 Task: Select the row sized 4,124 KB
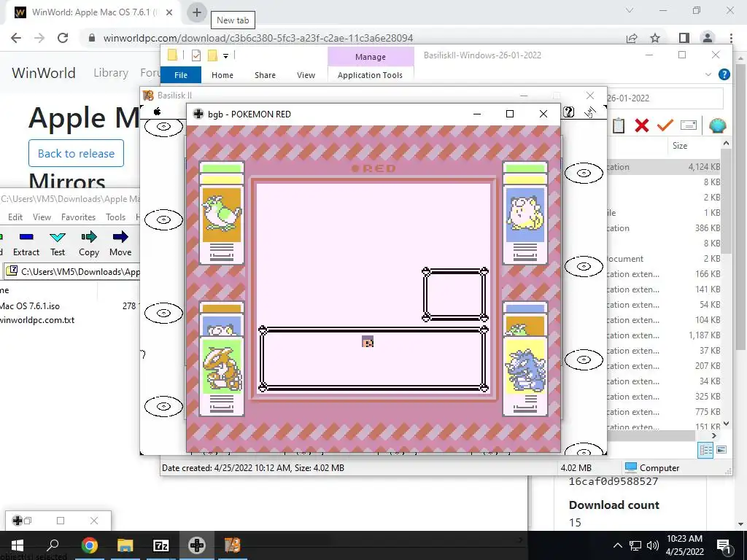664,167
